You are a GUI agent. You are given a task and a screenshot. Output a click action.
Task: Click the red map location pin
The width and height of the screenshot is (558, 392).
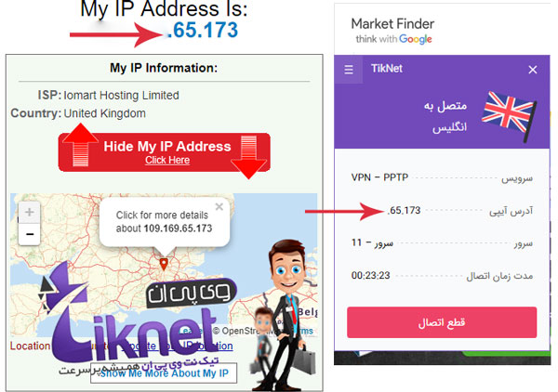[164, 264]
